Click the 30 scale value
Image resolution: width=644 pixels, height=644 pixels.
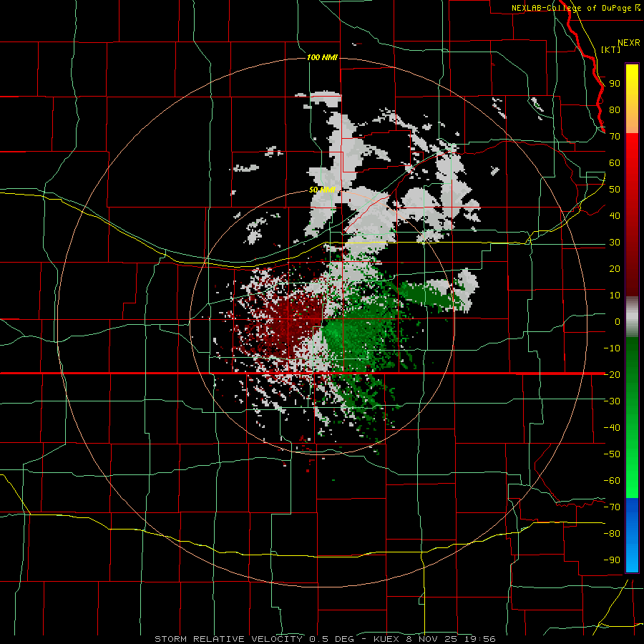click(615, 243)
